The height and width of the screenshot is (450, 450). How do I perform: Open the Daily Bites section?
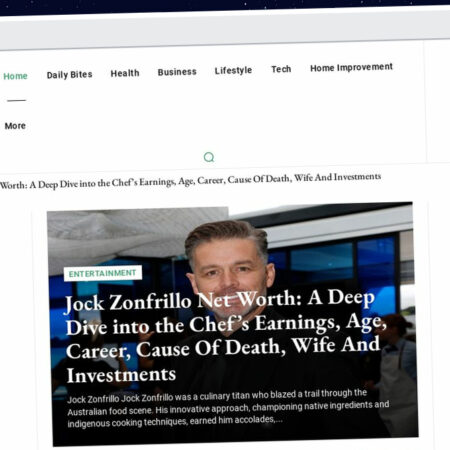69,75
